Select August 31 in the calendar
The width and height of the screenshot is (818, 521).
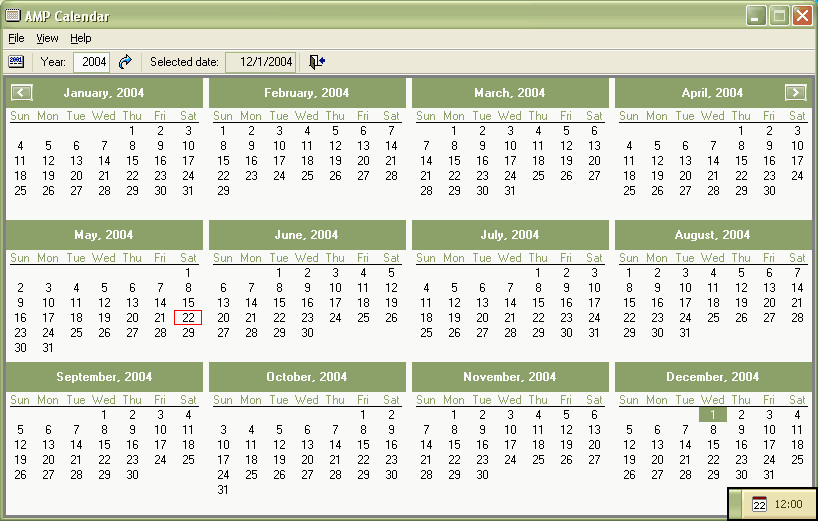[685, 333]
